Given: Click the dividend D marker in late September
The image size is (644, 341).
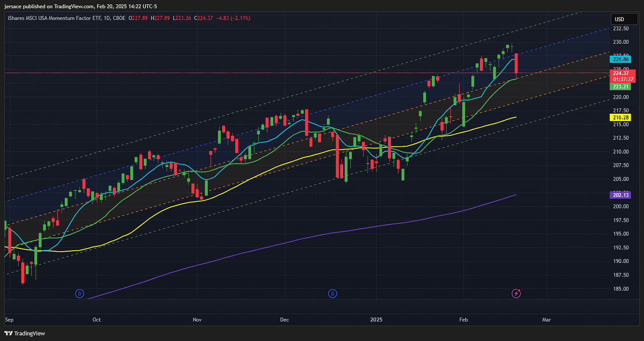Looking at the screenshot, I should (x=80, y=293).
